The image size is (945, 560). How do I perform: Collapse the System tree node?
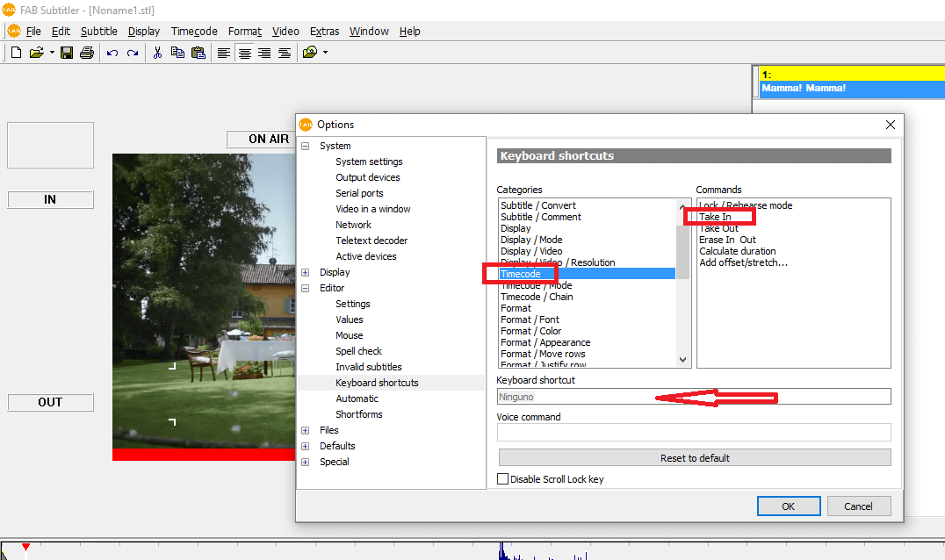pyautogui.click(x=305, y=146)
